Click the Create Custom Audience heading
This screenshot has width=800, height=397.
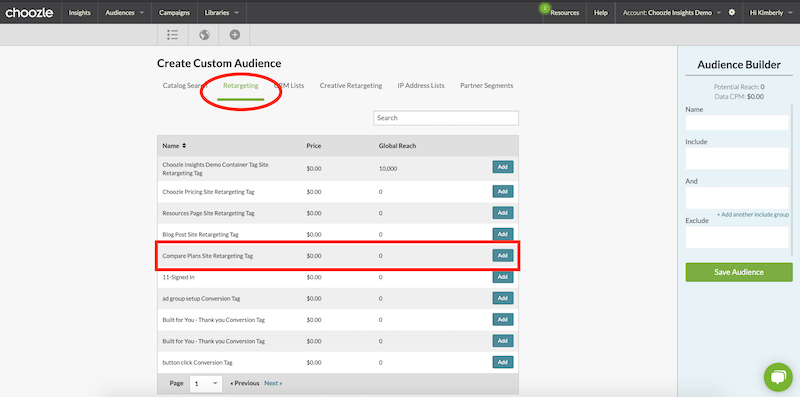[219, 63]
